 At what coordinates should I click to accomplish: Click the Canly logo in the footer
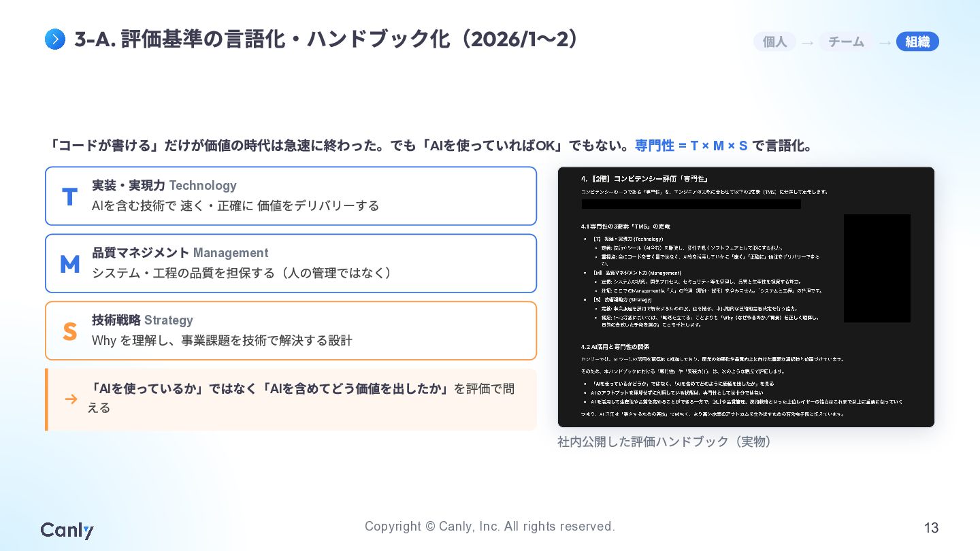pos(67,531)
